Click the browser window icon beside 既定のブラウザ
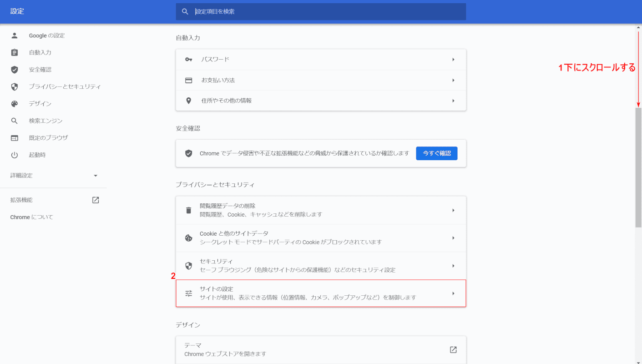 (15, 138)
